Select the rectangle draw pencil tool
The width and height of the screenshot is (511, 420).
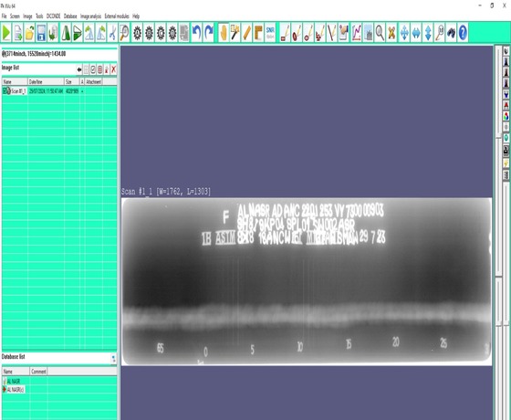coord(285,33)
